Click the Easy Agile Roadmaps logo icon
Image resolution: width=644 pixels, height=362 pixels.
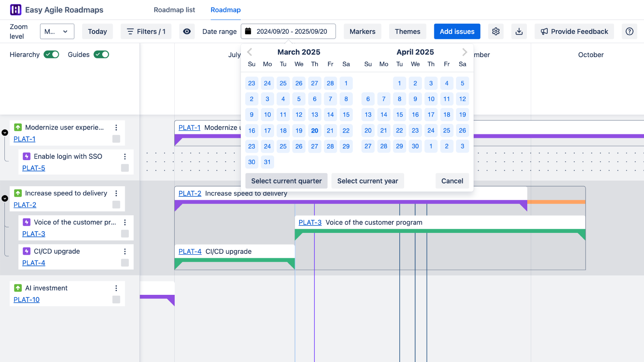pos(15,10)
